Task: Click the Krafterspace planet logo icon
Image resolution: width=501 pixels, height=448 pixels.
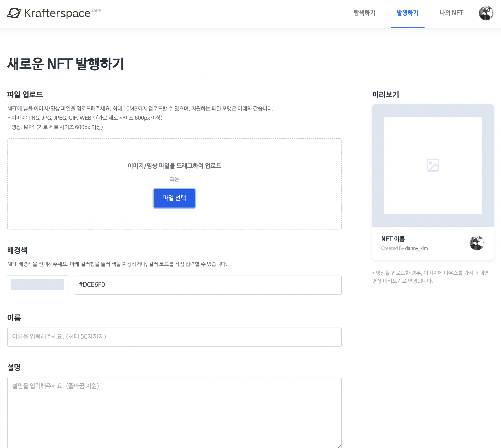Action: click(x=14, y=13)
